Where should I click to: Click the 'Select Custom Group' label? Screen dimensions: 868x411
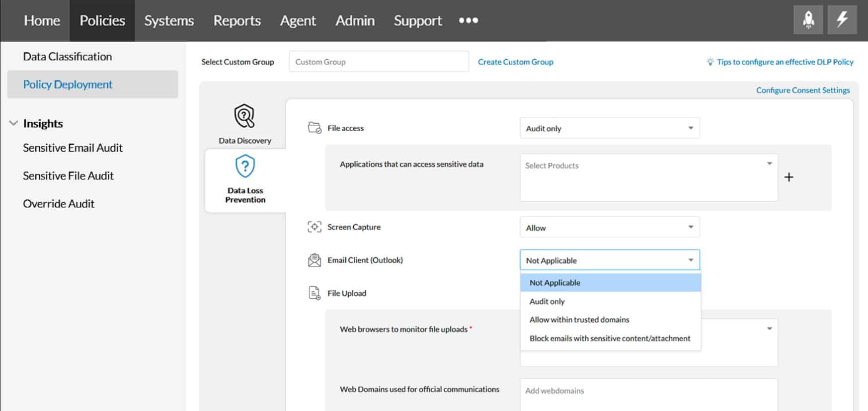[x=237, y=62]
